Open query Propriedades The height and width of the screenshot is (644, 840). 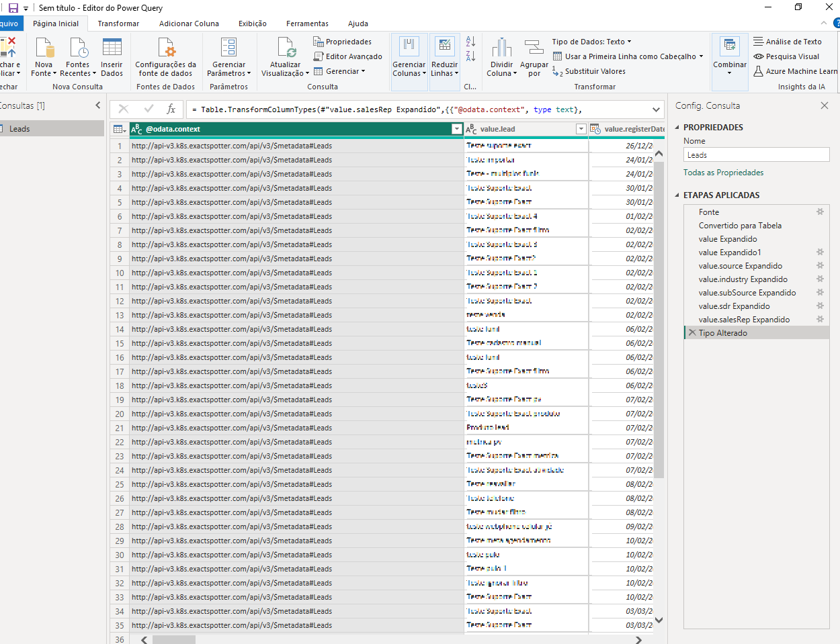343,42
